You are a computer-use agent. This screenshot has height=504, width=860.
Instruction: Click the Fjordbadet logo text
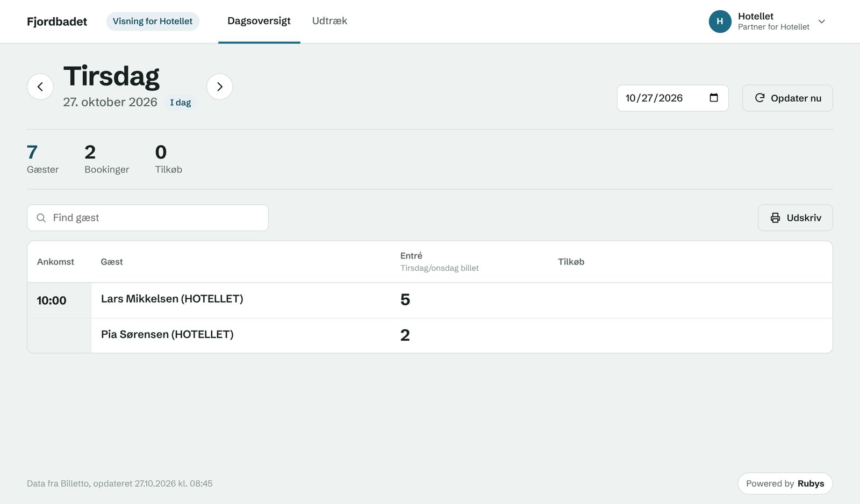[x=57, y=21]
